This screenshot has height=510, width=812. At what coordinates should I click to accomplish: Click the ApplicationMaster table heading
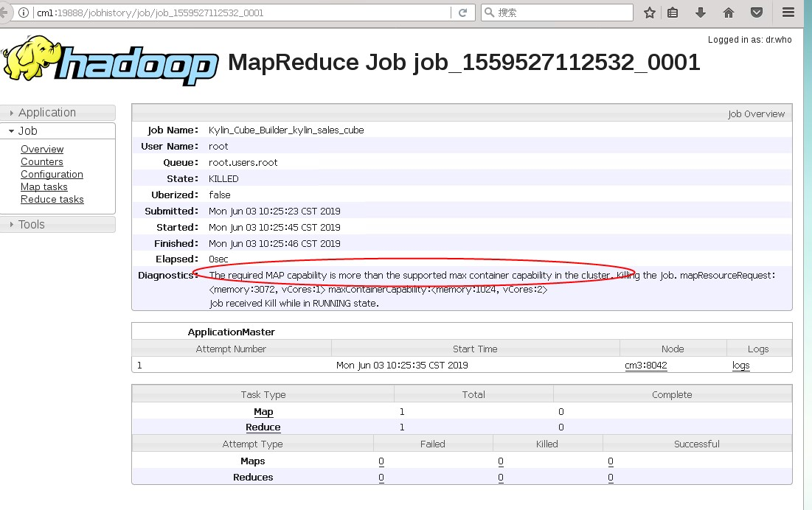[x=231, y=332]
